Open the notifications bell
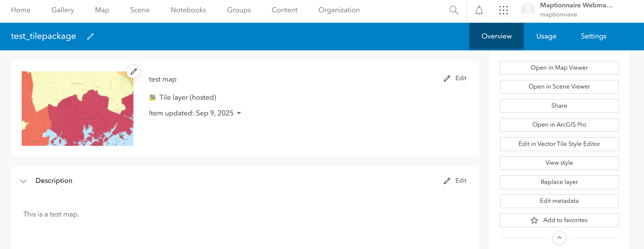The image size is (644, 249). click(x=479, y=10)
